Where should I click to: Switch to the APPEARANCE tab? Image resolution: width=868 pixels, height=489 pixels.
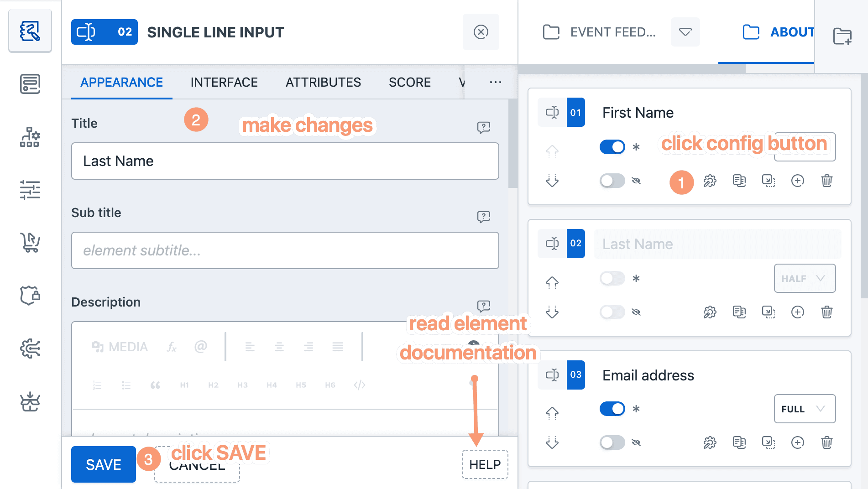(122, 82)
